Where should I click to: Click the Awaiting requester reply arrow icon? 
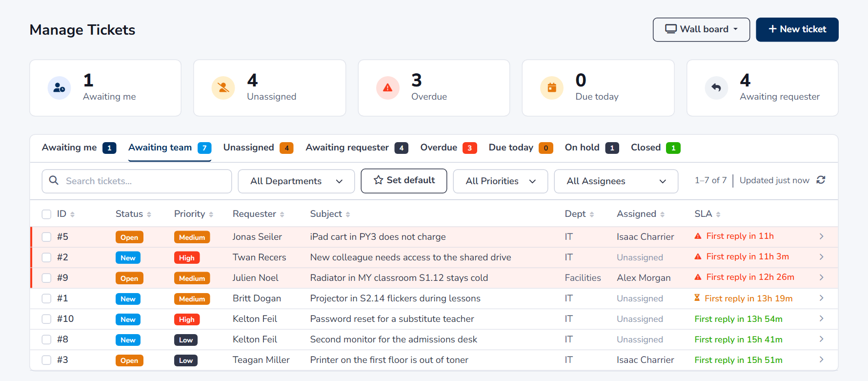[x=716, y=88]
